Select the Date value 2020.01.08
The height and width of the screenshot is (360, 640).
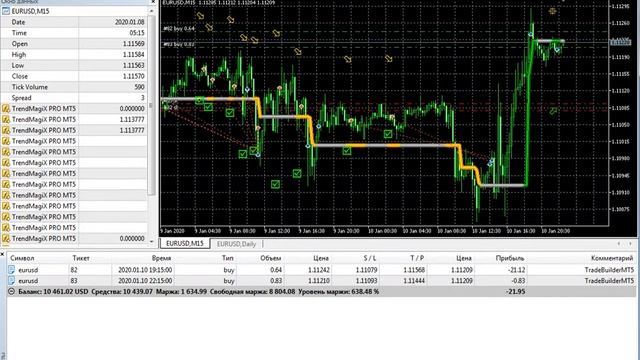click(129, 22)
